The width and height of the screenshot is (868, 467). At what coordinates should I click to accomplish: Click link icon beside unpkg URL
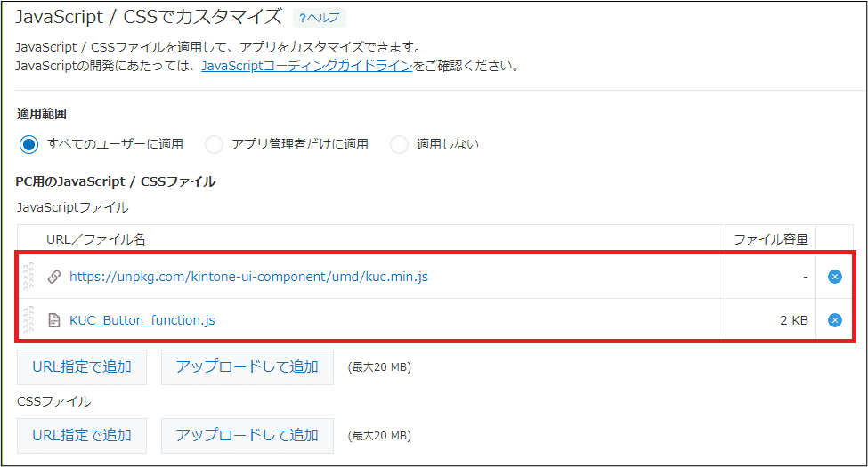click(x=54, y=276)
